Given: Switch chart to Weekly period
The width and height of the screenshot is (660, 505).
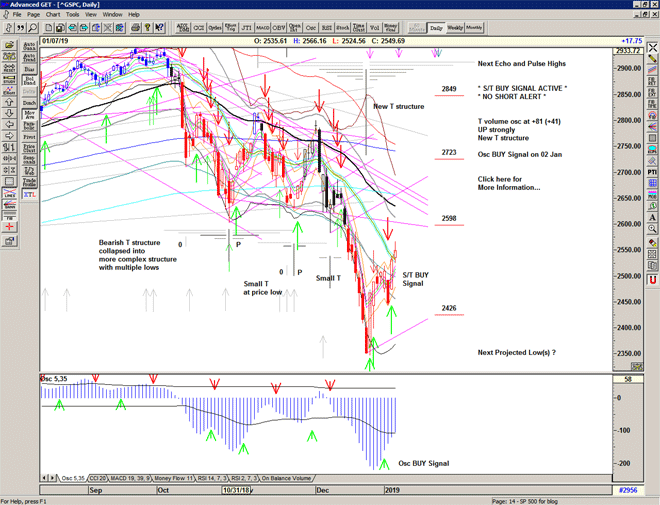Looking at the screenshot, I should click(x=454, y=28).
